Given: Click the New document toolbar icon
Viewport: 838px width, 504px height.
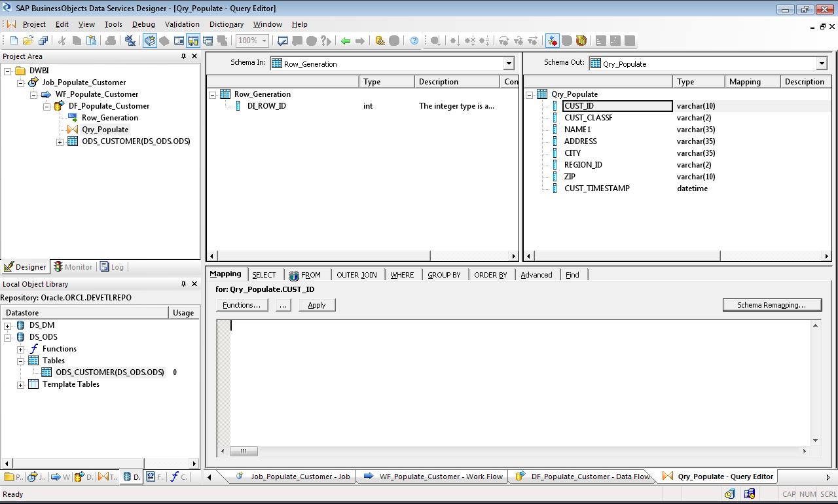Looking at the screenshot, I should pyautogui.click(x=14, y=41).
